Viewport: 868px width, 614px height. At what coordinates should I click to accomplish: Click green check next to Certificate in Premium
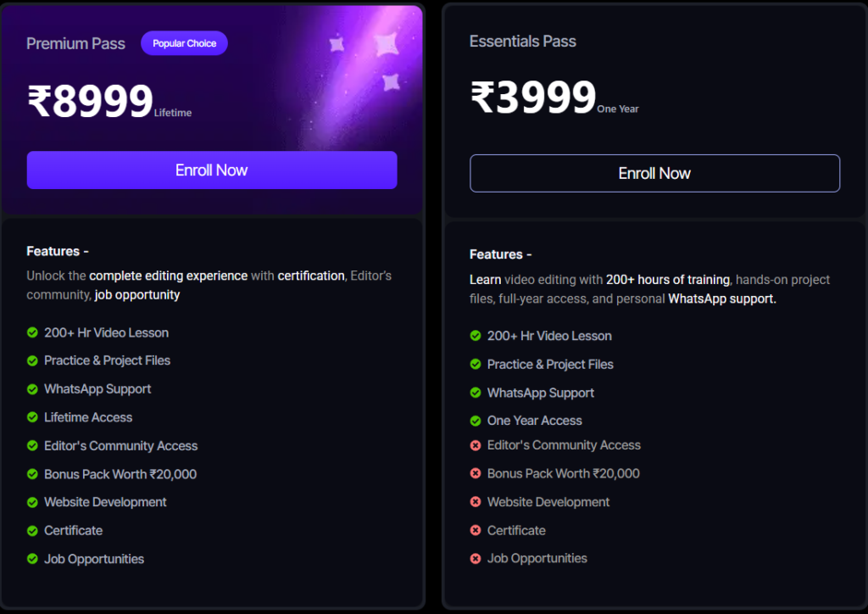point(32,531)
